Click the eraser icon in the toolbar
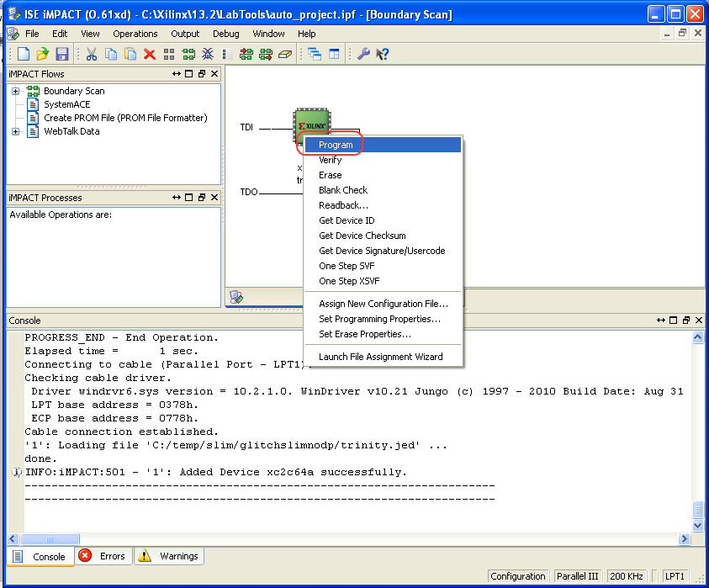Image resolution: width=709 pixels, height=588 pixels. coord(284,54)
